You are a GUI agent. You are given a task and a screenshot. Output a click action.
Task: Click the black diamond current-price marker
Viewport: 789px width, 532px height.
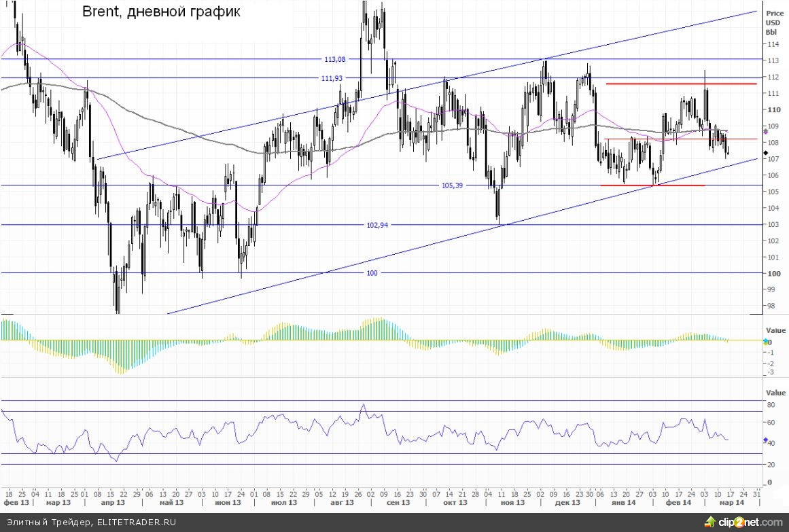[x=766, y=154]
